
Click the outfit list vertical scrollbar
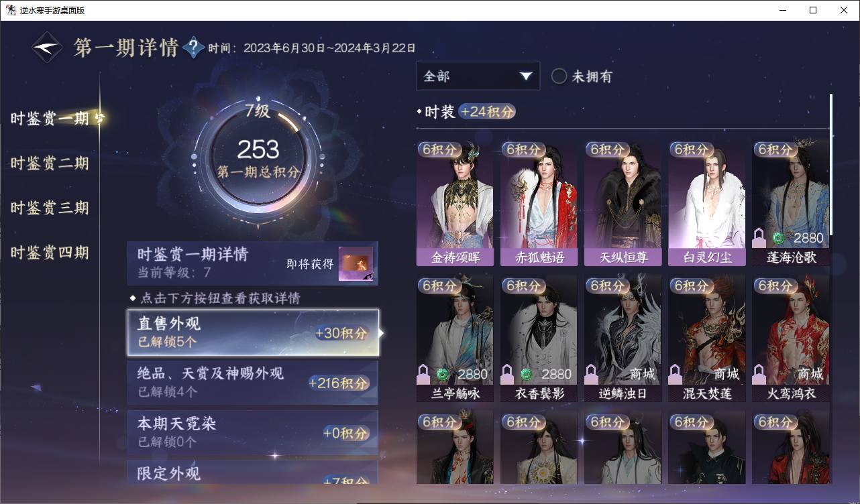click(831, 164)
